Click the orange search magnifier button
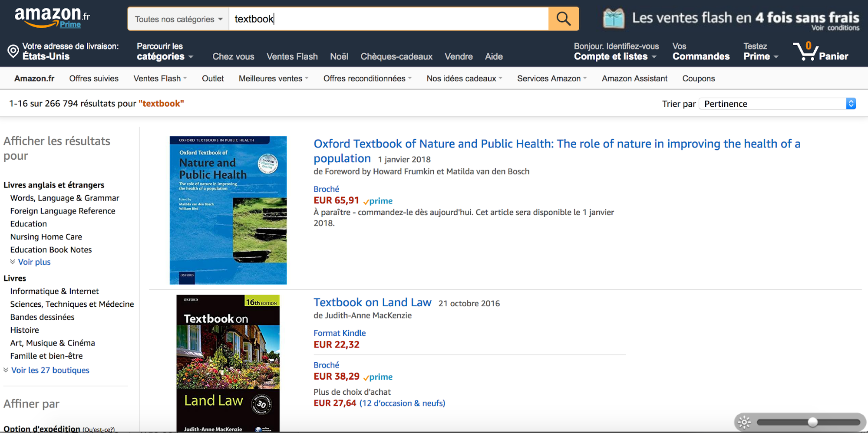The image size is (868, 433). point(563,19)
